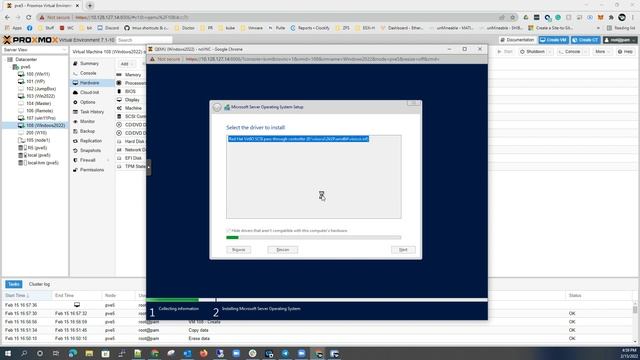640x360 pixels.
Task: Select VM 108 (Windows2022) in tree
Action: pos(35,125)
